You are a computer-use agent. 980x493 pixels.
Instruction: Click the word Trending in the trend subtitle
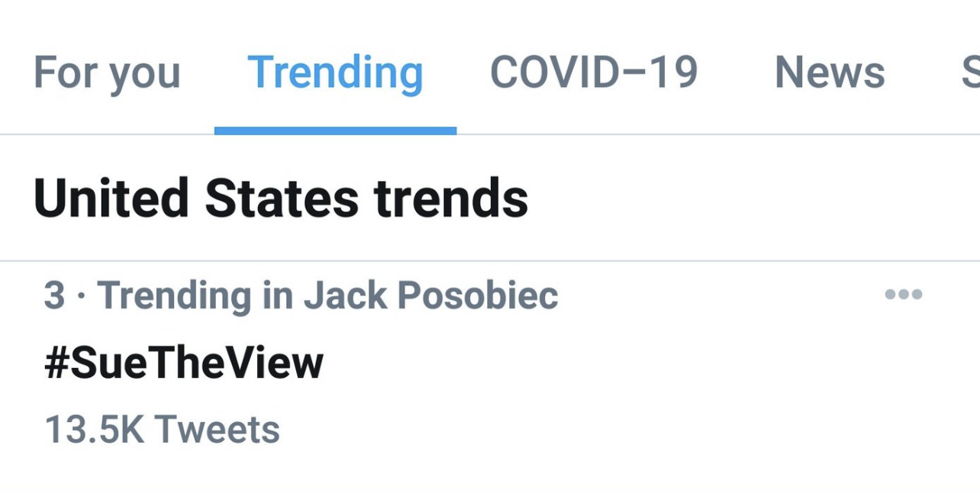click(x=174, y=295)
